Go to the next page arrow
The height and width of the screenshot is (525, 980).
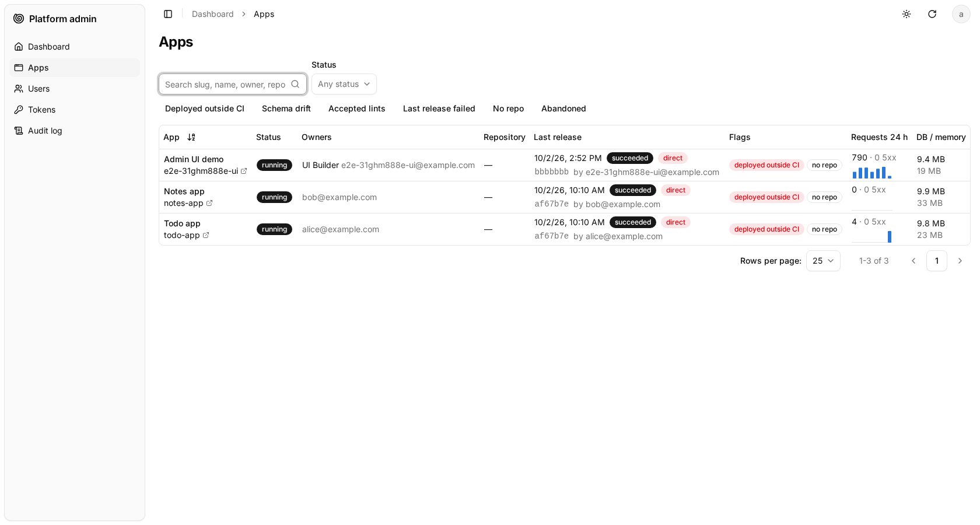point(960,261)
